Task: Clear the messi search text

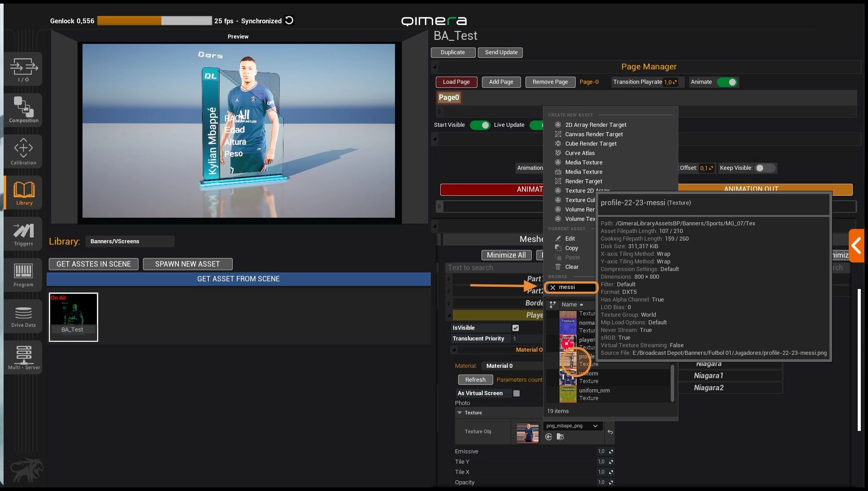Action: pyautogui.click(x=553, y=288)
